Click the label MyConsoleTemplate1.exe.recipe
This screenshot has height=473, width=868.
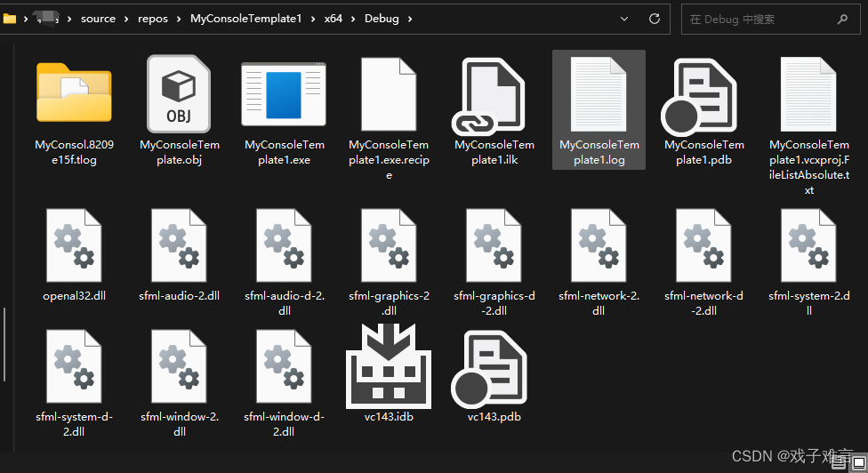389,160
